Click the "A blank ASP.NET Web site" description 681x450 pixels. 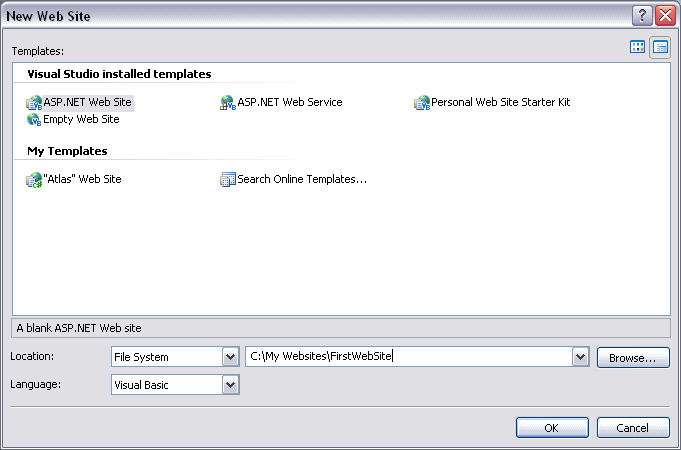(x=79, y=328)
